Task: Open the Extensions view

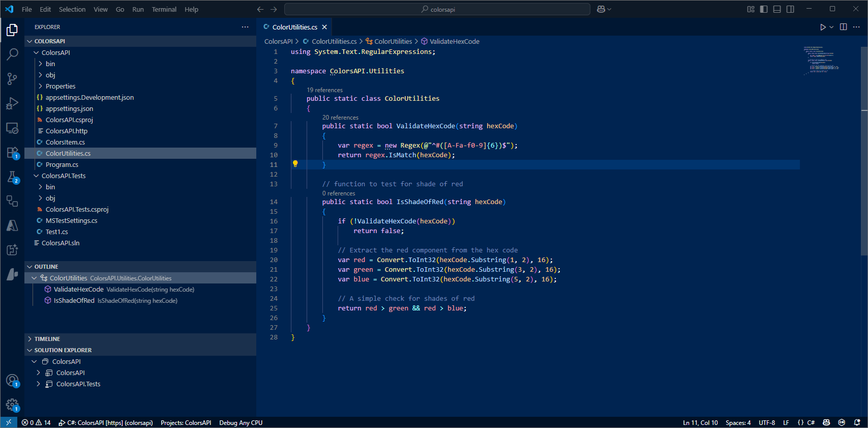Action: pos(12,153)
